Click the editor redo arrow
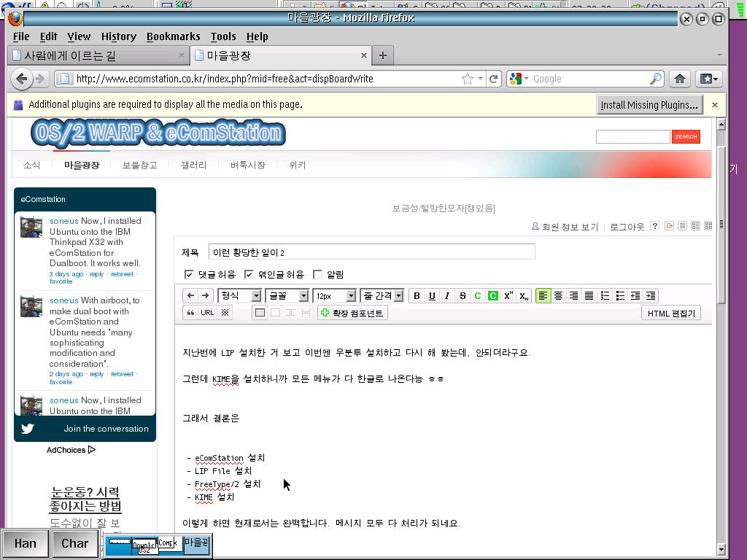 click(205, 296)
